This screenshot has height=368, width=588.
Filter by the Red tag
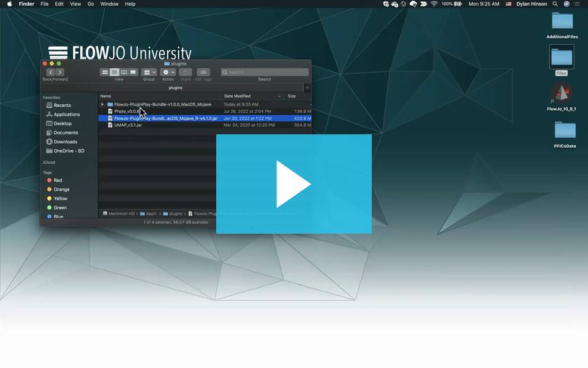[x=55, y=180]
